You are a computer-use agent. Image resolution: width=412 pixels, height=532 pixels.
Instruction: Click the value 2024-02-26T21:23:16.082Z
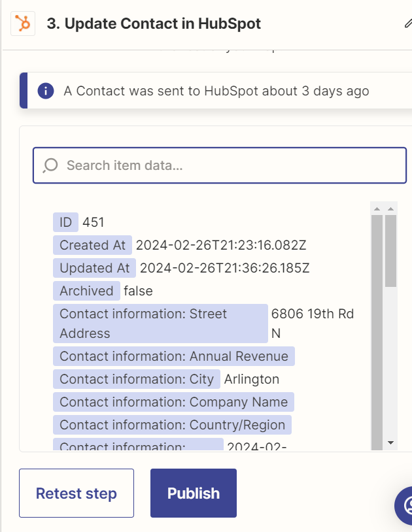221,245
